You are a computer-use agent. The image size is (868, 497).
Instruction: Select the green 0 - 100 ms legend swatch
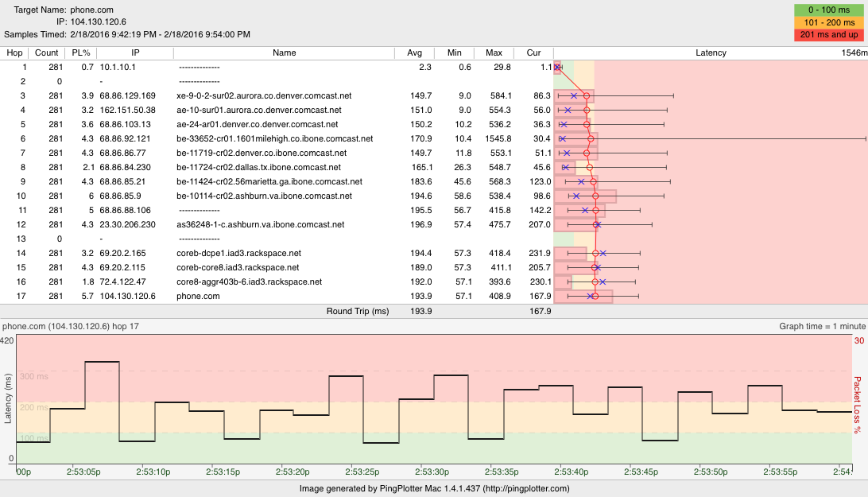[829, 10]
